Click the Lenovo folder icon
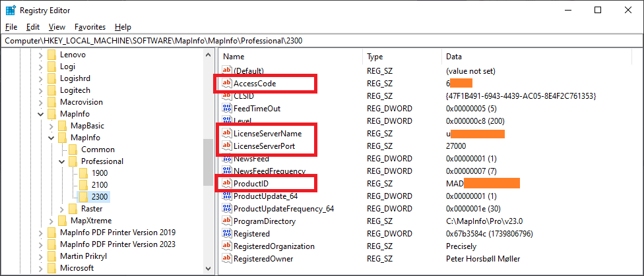644x276 pixels. [x=51, y=55]
